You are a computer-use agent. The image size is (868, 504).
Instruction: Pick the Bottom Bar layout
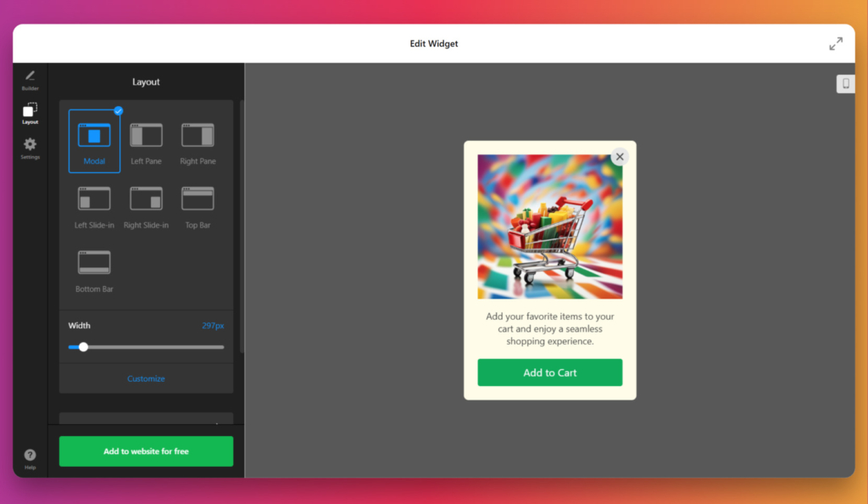coord(94,271)
